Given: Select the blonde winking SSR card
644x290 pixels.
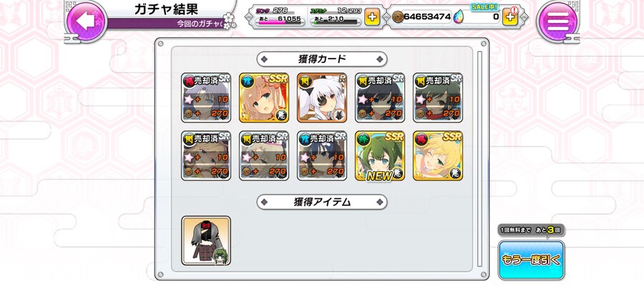Looking at the screenshot, I should (438, 155).
